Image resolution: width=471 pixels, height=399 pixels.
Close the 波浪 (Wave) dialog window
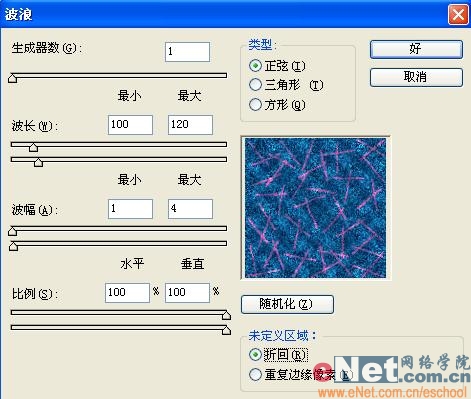(x=458, y=15)
